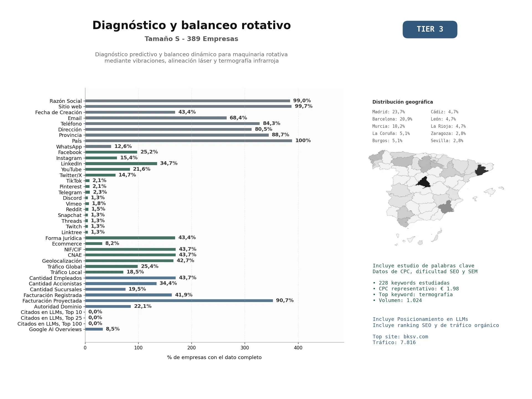The image size is (532, 399).
Task: Click the Cantidad Accionistas value '34,4%'
Action: pos(168,283)
